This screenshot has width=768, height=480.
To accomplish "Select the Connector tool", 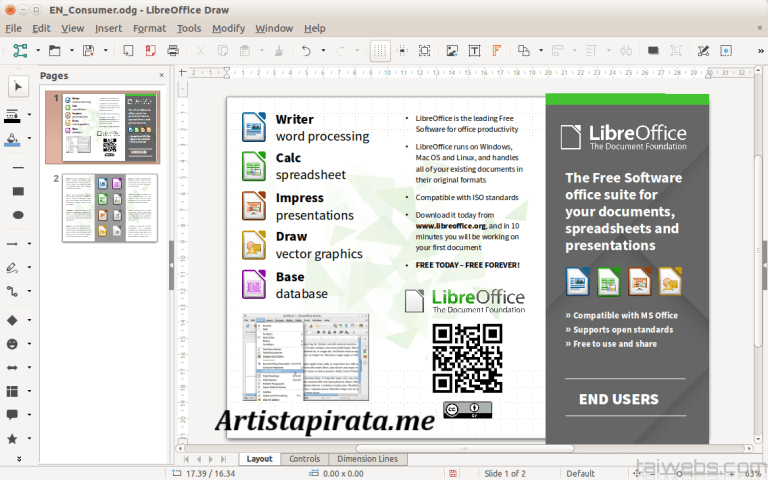I will [12, 291].
